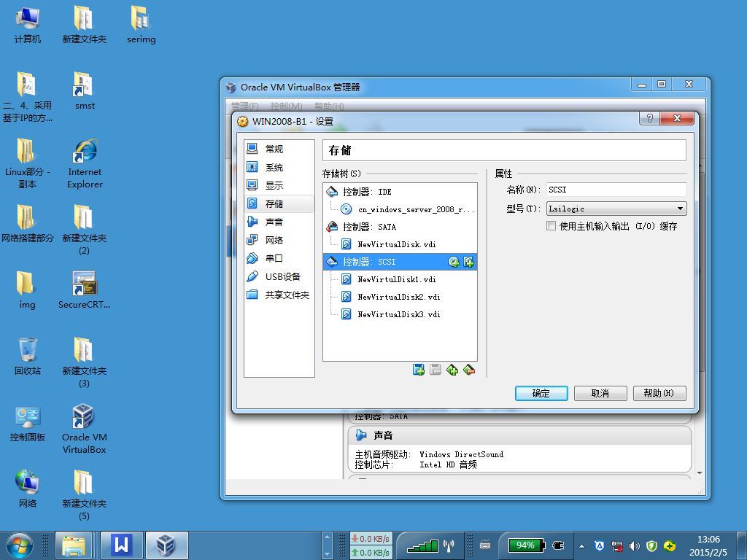This screenshot has height=560, width=747.
Task: Select the 网络搭建部分 desktop folder
Action: pyautogui.click(x=28, y=224)
